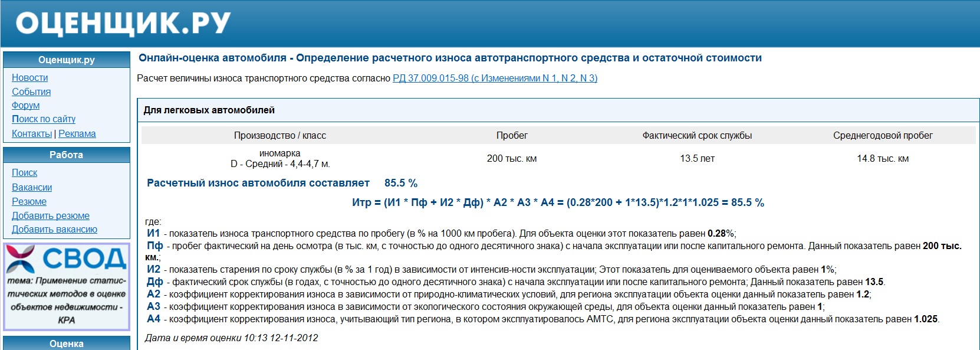Select the Оценка sidebar section header
Viewport: 980px width, 350px height.
point(67,344)
